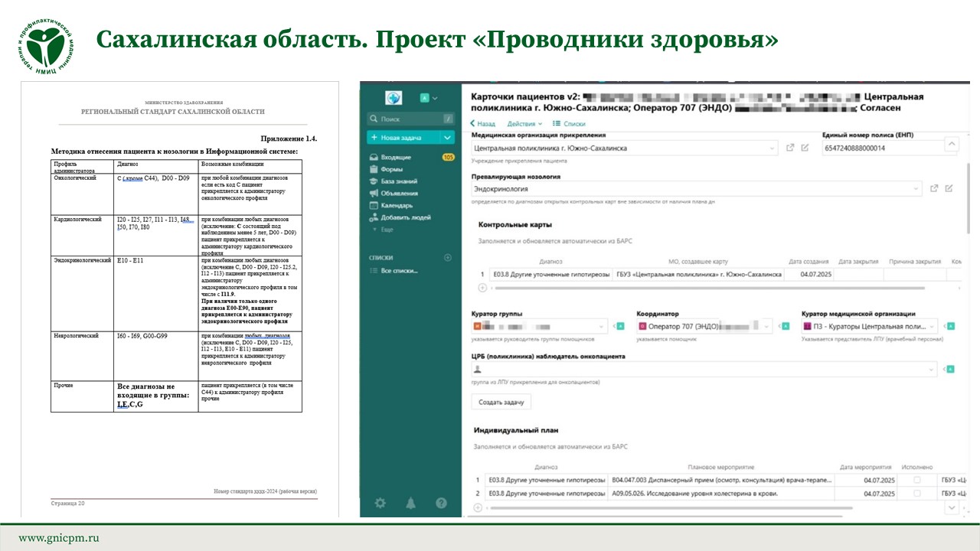Expand the Еще section in the sidebar
The height and width of the screenshot is (551, 980).
pyautogui.click(x=387, y=230)
